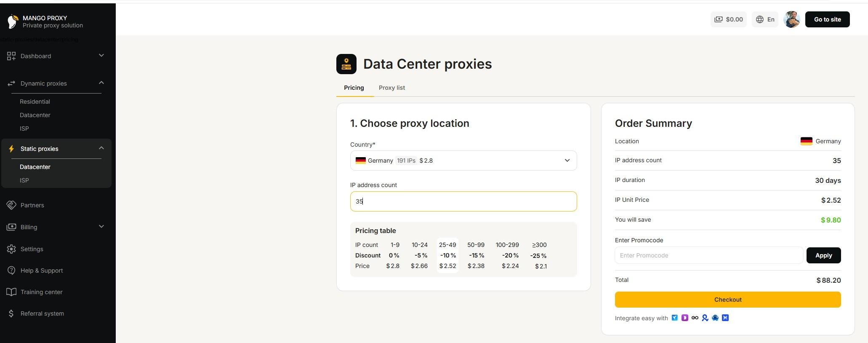Click the Dashboard grid icon

tap(11, 56)
